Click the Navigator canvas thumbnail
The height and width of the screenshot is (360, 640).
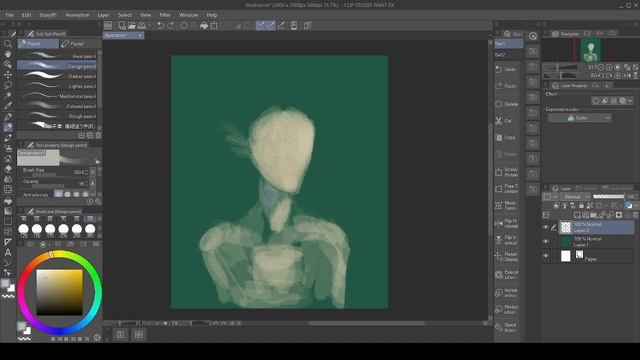pyautogui.click(x=590, y=50)
